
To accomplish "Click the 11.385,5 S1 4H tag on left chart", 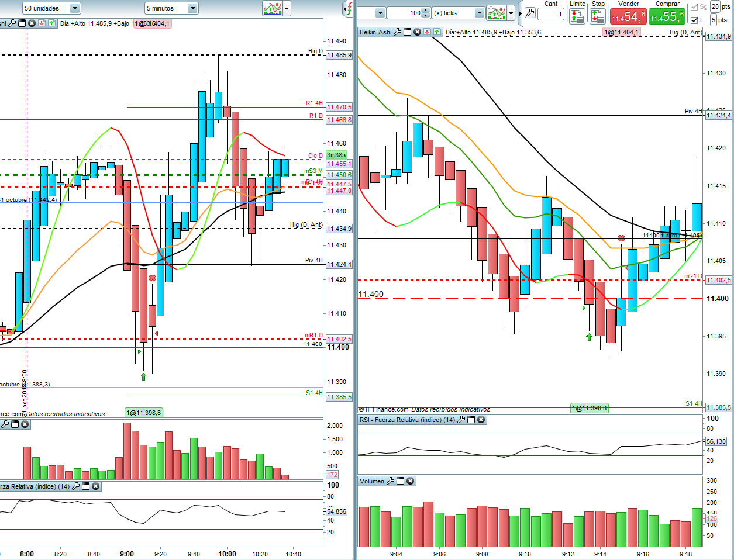I will tap(339, 397).
